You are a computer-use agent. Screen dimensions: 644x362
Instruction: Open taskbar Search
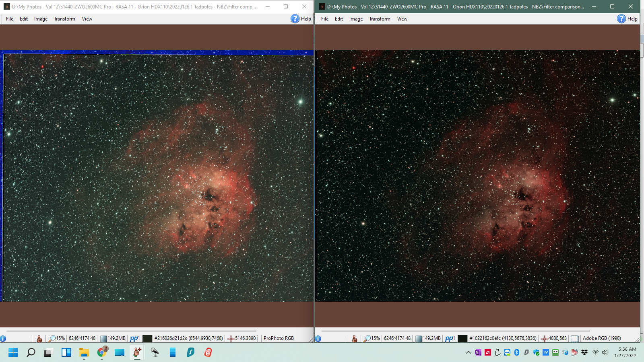pyautogui.click(x=31, y=353)
